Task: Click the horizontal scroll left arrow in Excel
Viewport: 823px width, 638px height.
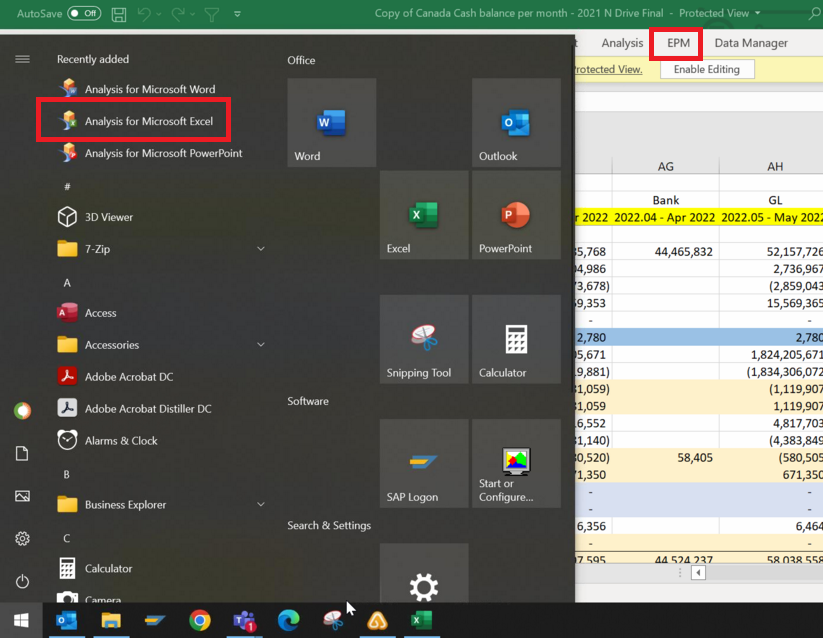Action: (x=698, y=572)
